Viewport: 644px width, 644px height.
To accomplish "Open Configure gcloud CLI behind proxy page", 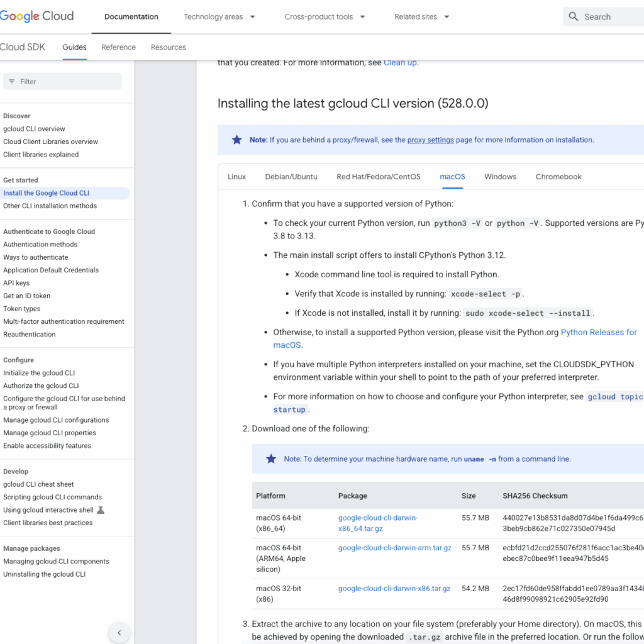I will [64, 403].
